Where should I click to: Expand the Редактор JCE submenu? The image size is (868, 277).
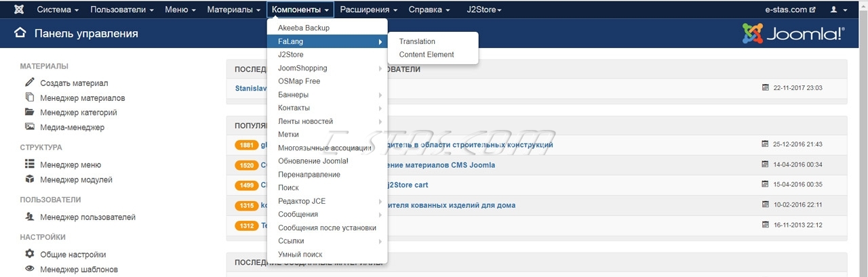click(328, 201)
